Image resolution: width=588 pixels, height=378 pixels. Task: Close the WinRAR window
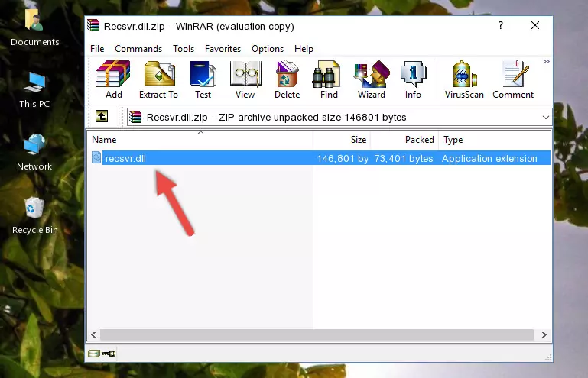click(535, 25)
